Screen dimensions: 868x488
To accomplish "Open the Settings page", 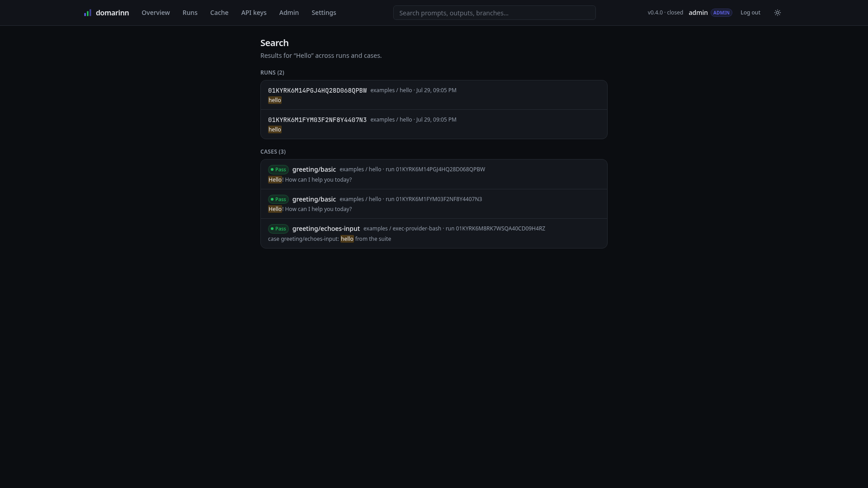I will pos(324,13).
